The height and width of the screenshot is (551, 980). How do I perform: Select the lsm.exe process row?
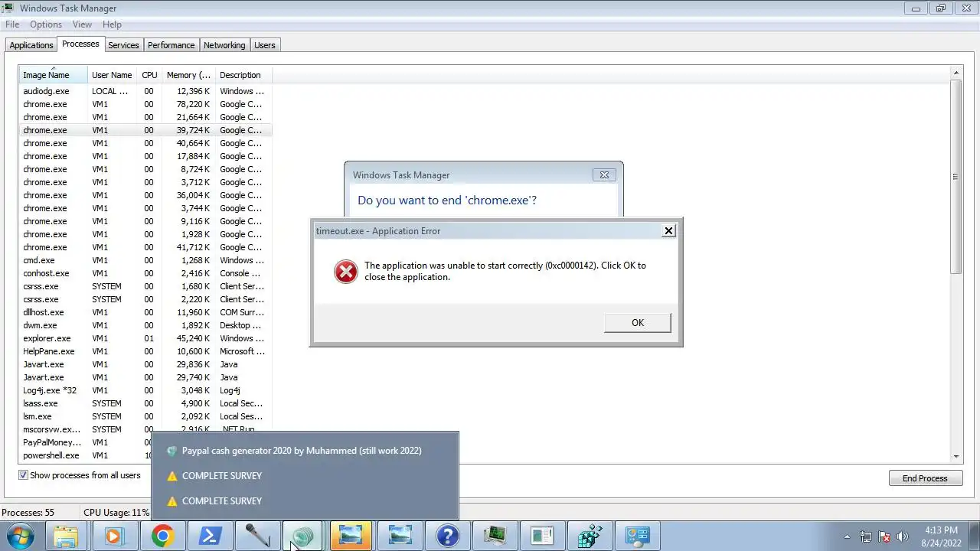click(x=145, y=416)
